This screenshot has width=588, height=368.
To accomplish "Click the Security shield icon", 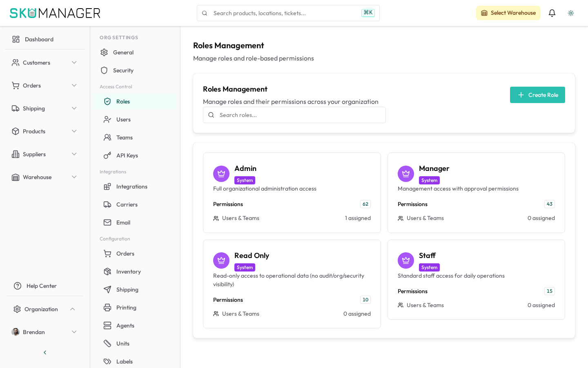I will coord(104,70).
